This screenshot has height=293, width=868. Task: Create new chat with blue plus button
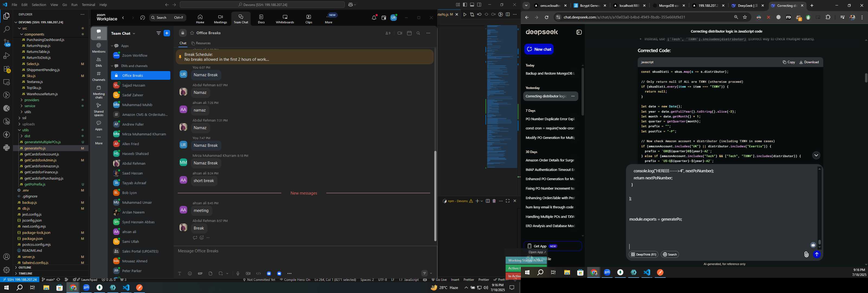167,33
